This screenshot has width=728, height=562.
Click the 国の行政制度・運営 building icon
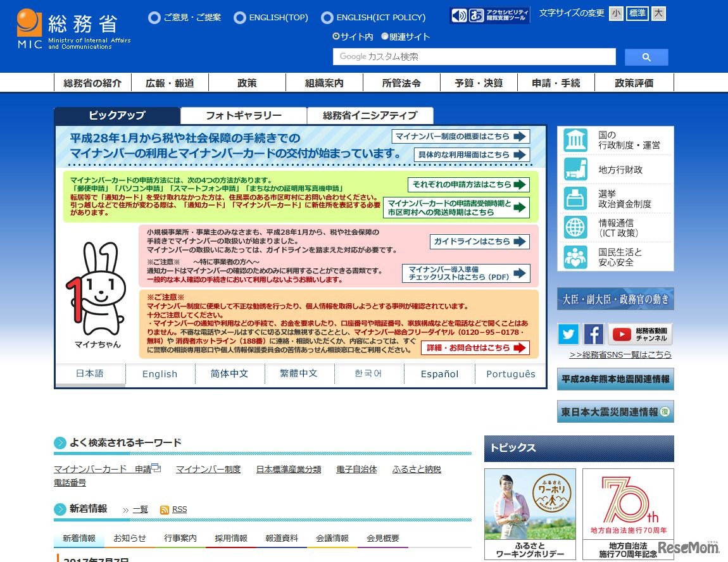575,140
